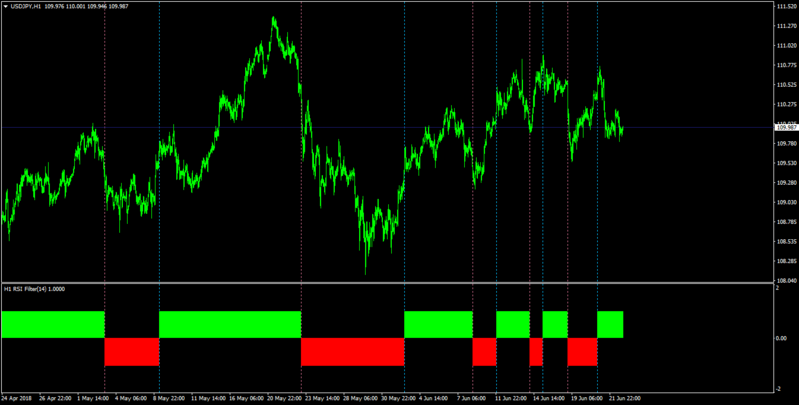The height and width of the screenshot is (405, 799).
Task: Click the 14 Jun 14:00 time label
Action: pos(549,398)
